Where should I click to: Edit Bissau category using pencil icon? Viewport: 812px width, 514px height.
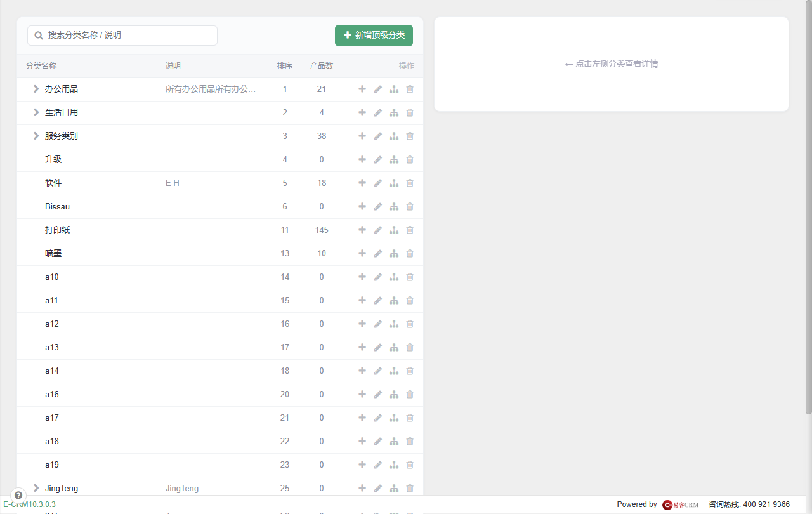[378, 206]
